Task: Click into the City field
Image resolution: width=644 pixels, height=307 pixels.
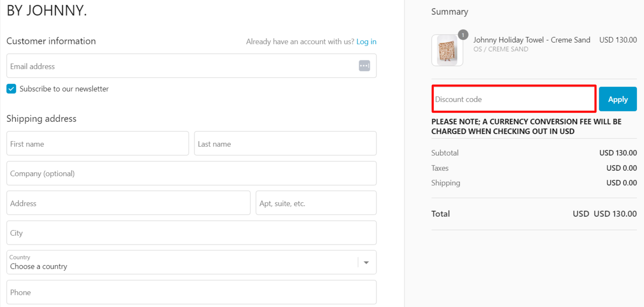Action: tap(191, 233)
